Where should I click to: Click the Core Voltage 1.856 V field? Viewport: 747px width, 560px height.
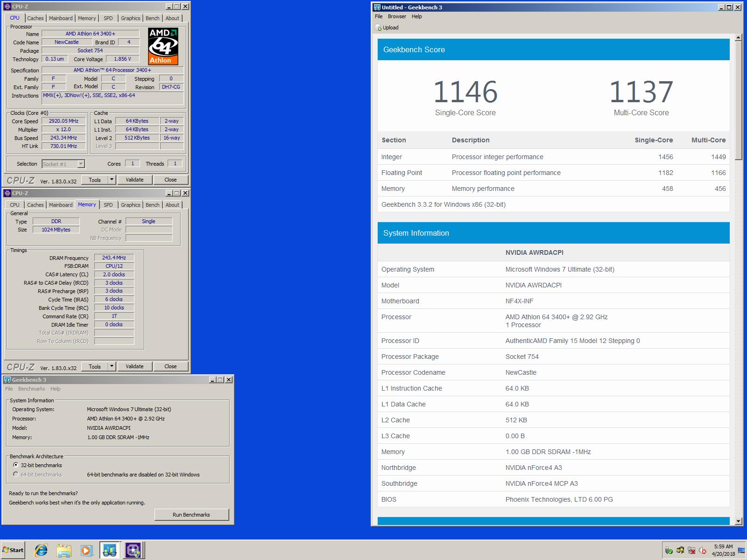tap(123, 59)
